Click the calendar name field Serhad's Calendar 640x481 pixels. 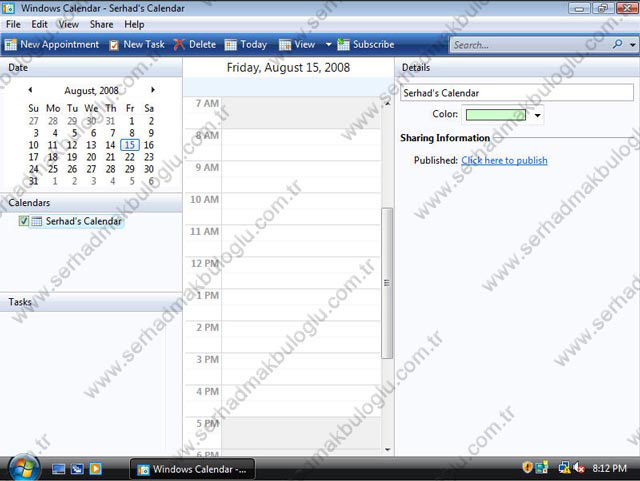pyautogui.click(x=517, y=93)
